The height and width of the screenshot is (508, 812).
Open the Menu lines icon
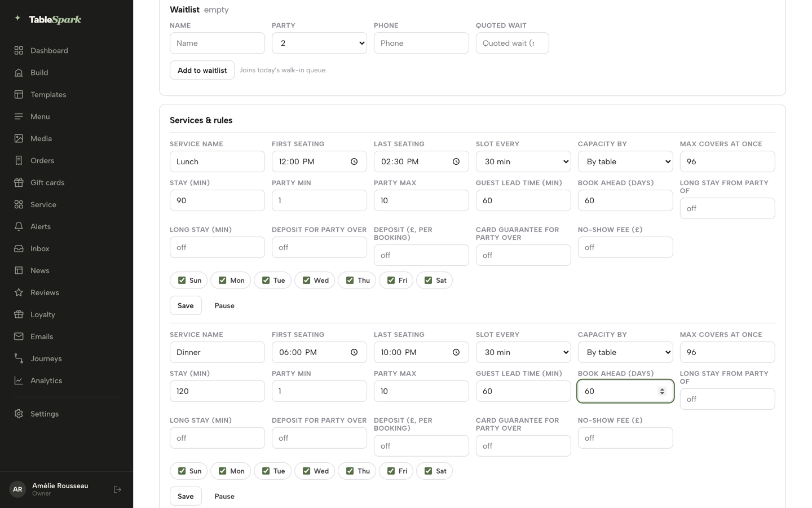coord(19,116)
